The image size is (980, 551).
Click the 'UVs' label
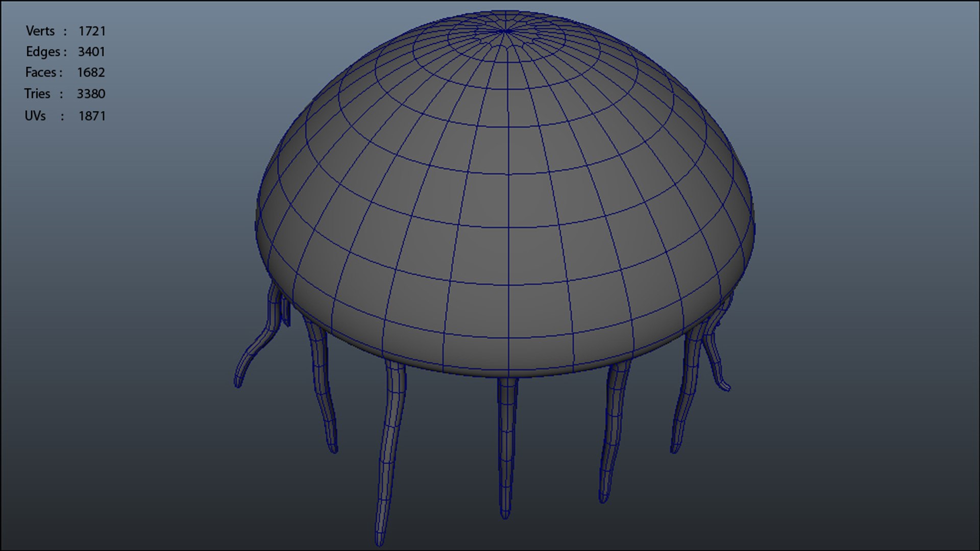tap(35, 116)
